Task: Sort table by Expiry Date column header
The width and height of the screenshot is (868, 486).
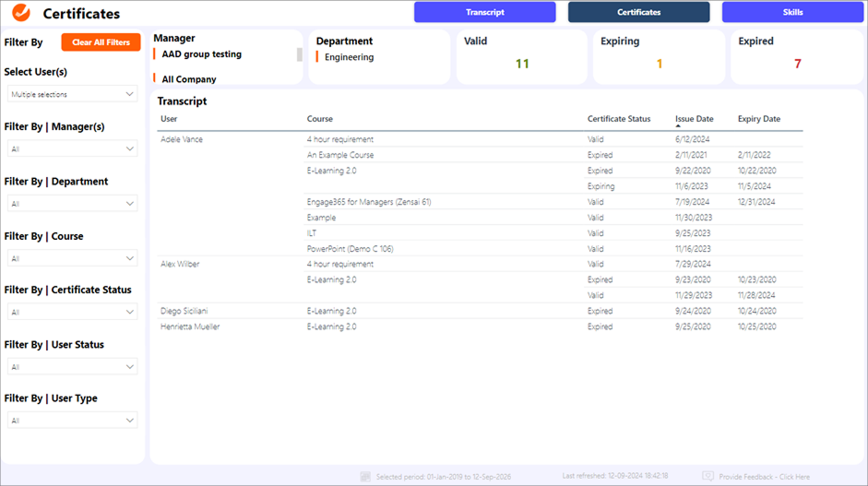Action: pos(758,119)
